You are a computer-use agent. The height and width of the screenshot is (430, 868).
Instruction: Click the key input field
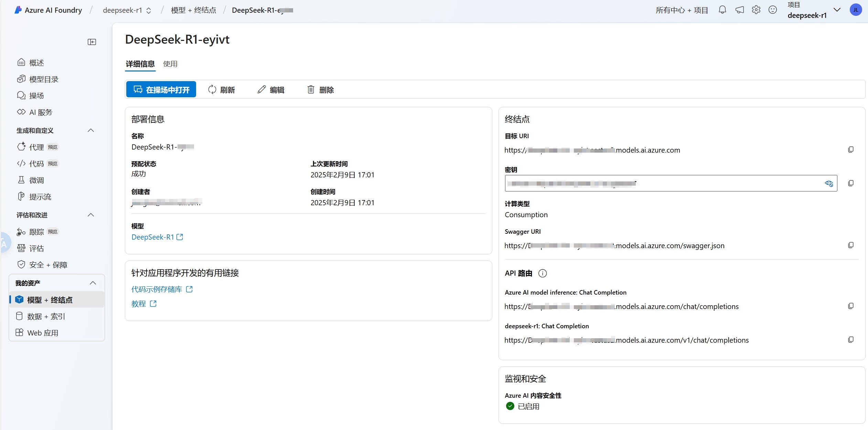click(671, 183)
